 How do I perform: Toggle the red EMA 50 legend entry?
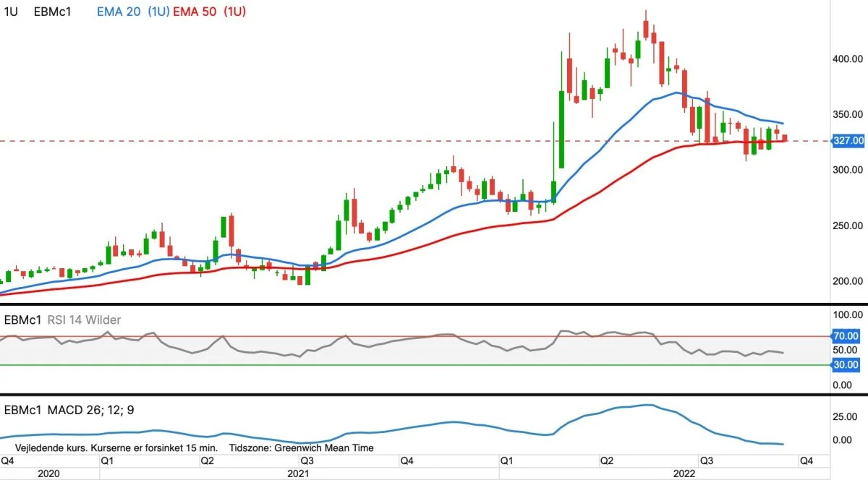210,12
